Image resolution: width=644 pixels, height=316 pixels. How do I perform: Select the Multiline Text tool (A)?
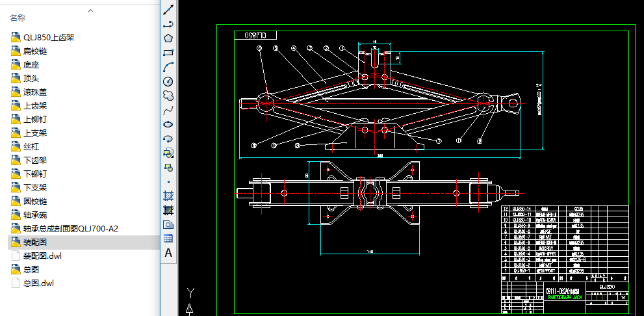(x=168, y=253)
